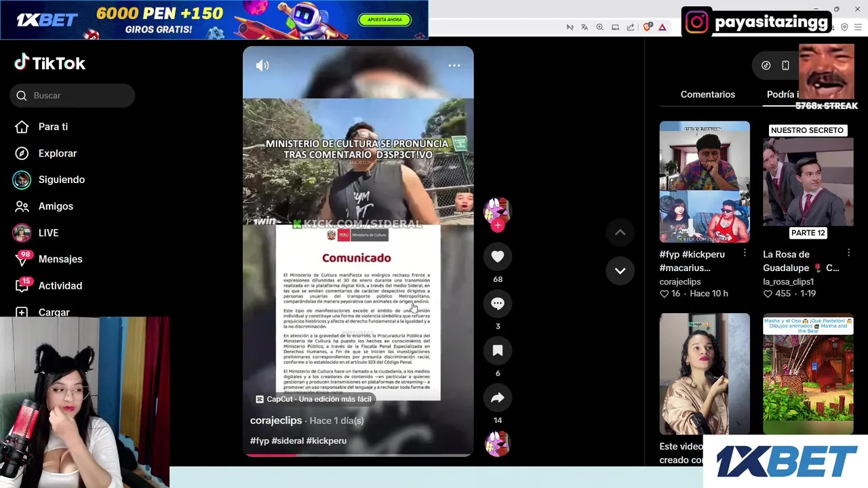The width and height of the screenshot is (868, 488).
Task: Click the browser share page icon
Action: [x=631, y=27]
